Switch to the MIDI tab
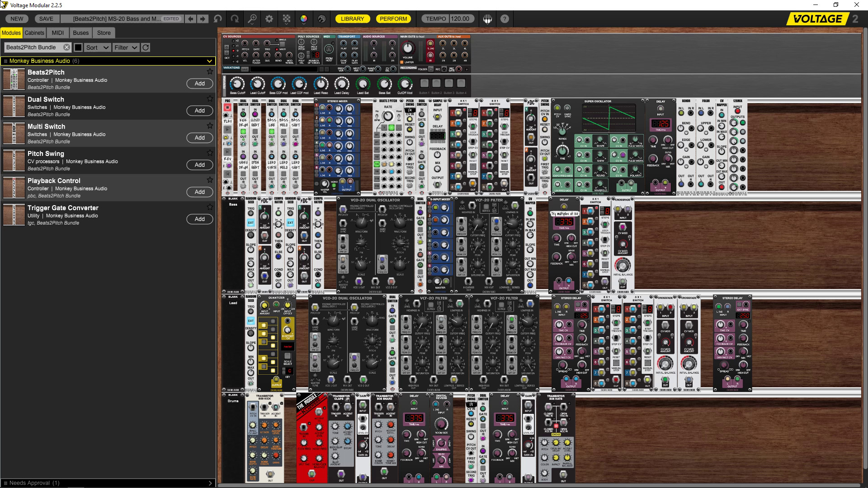Screen dimensions: 868x488 57,33
